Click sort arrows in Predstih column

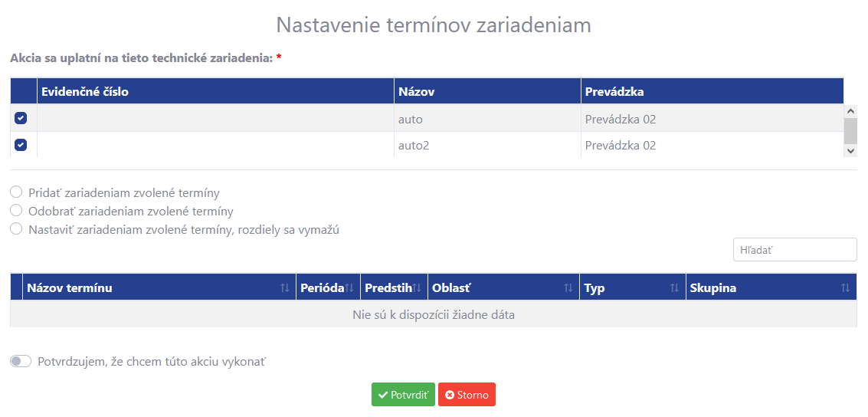[417, 288]
